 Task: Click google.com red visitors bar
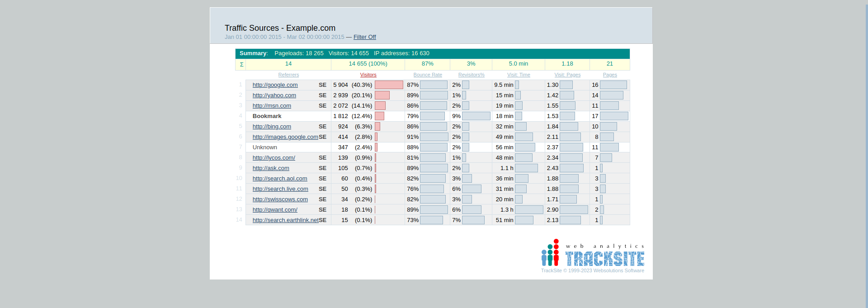coord(388,85)
